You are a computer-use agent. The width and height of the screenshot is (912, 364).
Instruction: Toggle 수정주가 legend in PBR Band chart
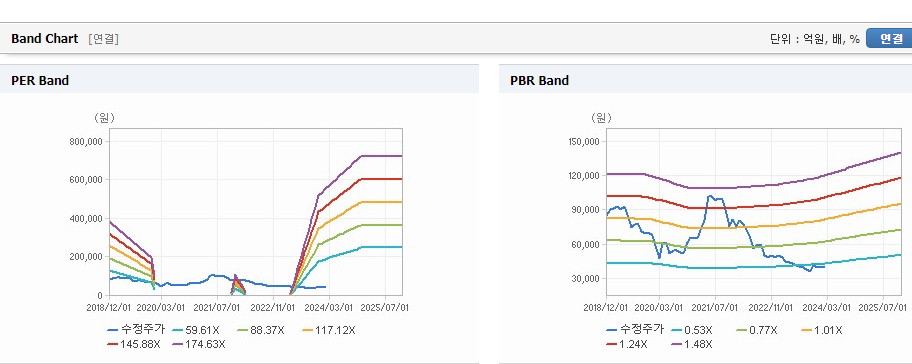[635, 330]
